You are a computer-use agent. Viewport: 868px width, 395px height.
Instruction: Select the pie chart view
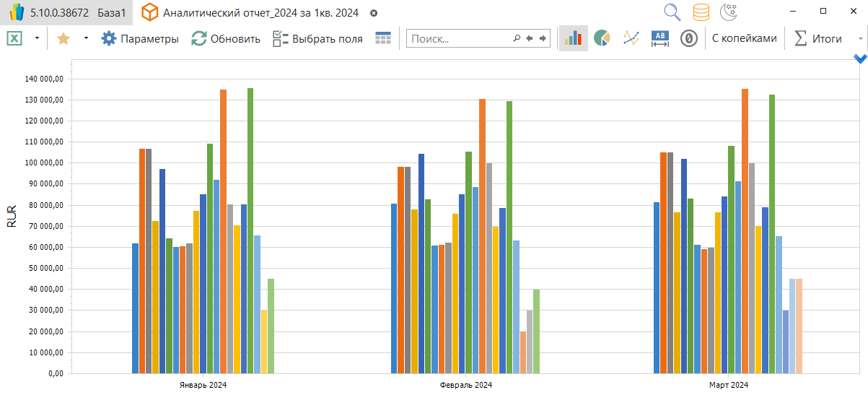point(602,38)
